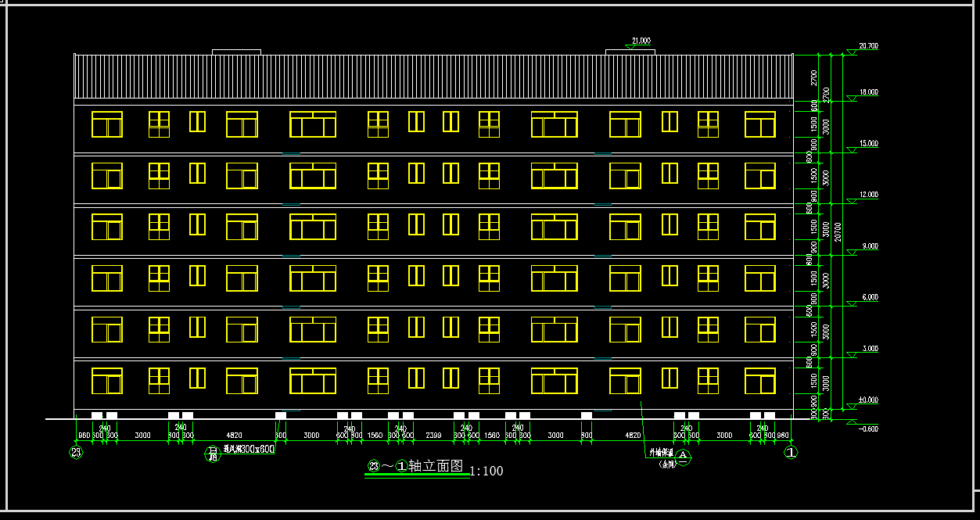Select the leftmost yellow window on top floor
Image resolution: width=980 pixels, height=520 pixels.
pyautogui.click(x=107, y=124)
